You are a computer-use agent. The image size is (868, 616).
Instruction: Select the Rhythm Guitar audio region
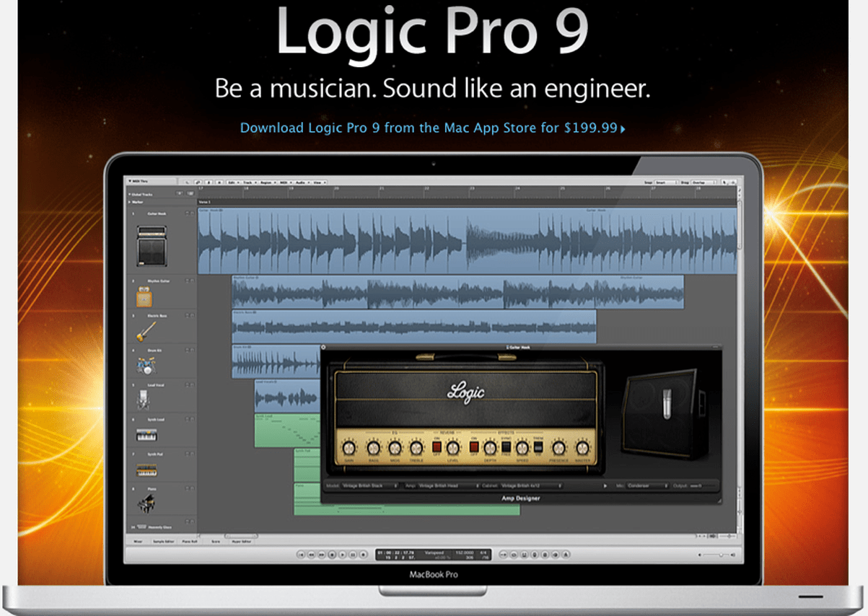point(457,292)
